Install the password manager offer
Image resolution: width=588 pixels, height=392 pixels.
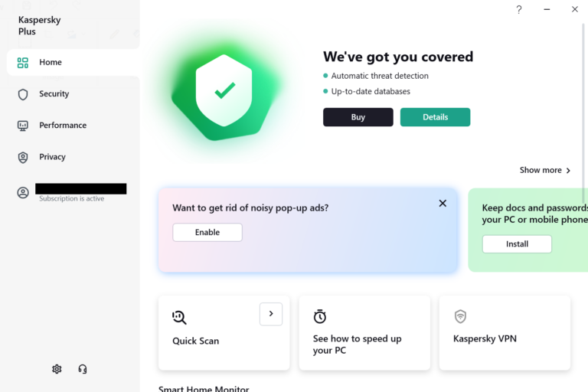517,244
